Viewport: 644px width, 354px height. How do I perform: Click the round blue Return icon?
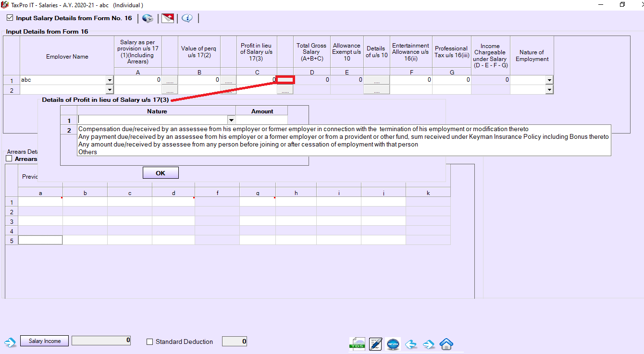tap(393, 344)
